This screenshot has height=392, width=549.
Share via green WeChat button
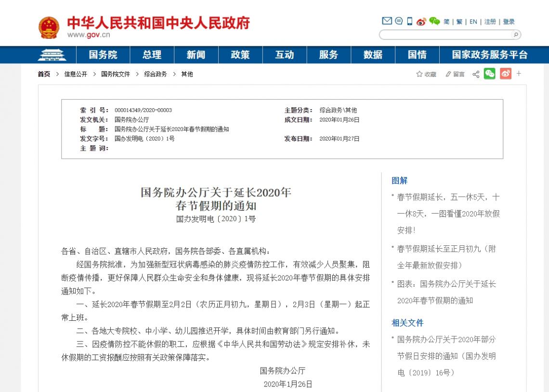(x=489, y=74)
